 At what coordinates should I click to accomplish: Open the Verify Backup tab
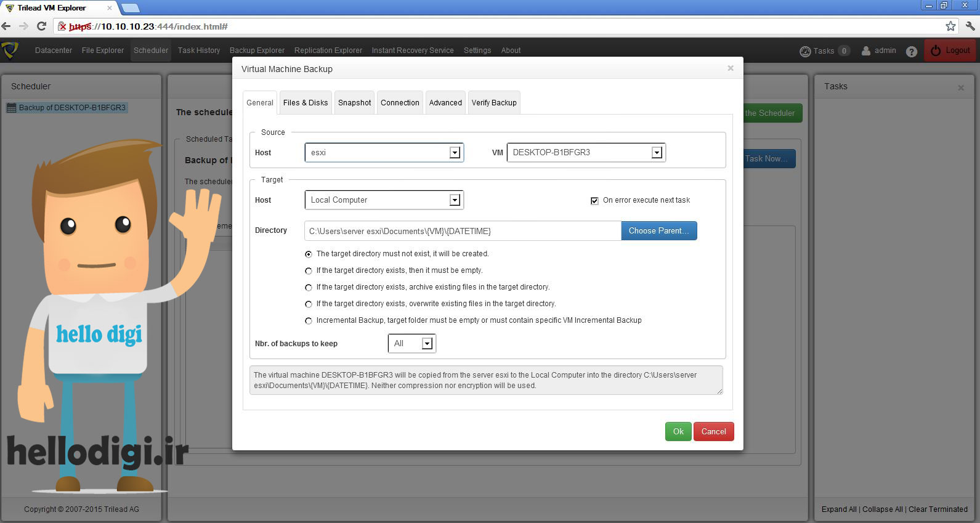(x=494, y=103)
